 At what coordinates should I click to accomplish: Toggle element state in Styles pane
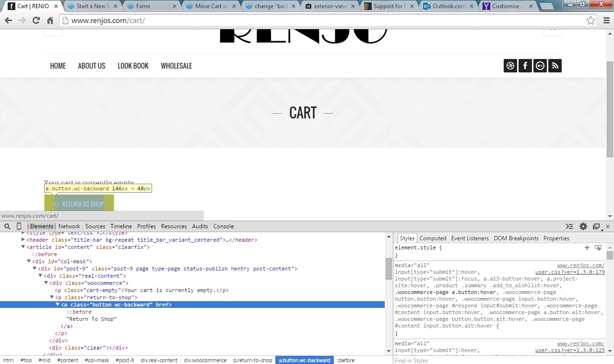pyautogui.click(x=598, y=247)
